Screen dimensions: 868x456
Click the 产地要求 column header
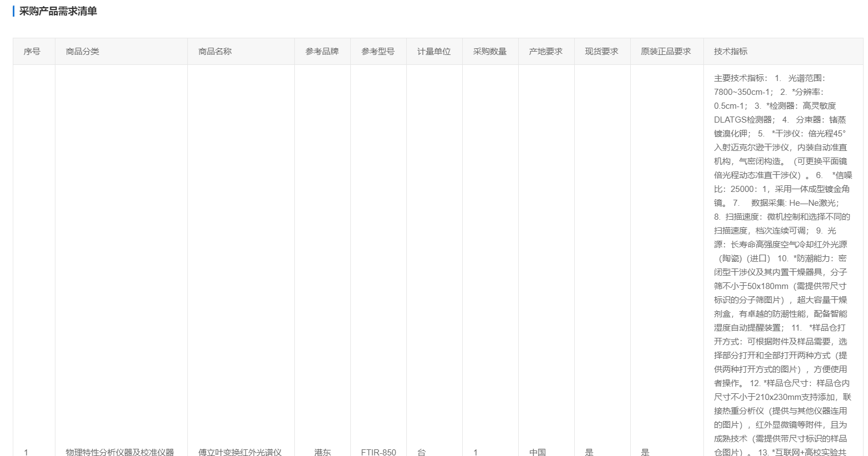tap(545, 51)
